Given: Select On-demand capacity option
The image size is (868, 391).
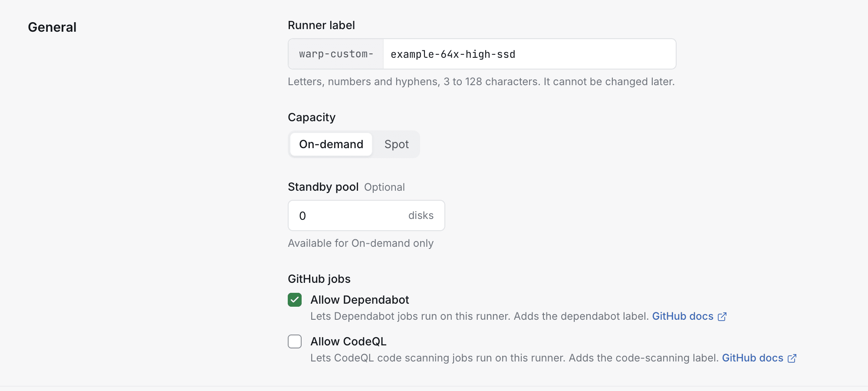Looking at the screenshot, I should point(331,144).
